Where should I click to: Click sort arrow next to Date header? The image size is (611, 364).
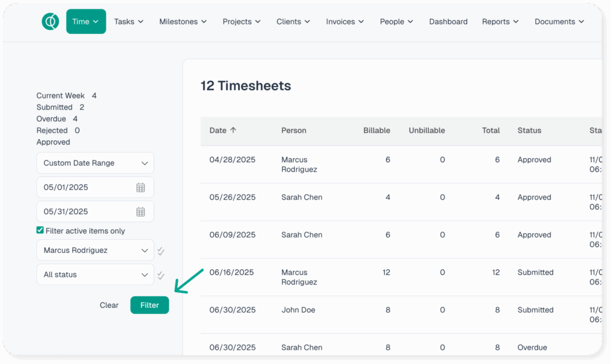click(x=233, y=130)
